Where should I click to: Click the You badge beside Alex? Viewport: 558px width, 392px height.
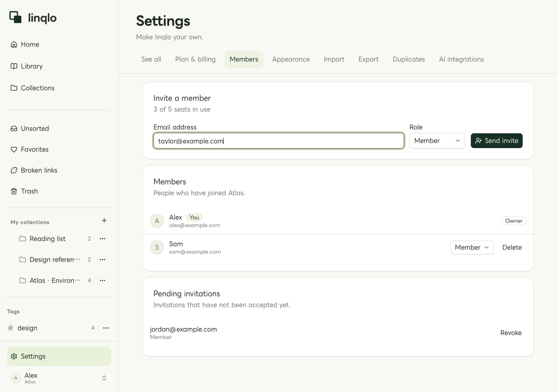(194, 217)
